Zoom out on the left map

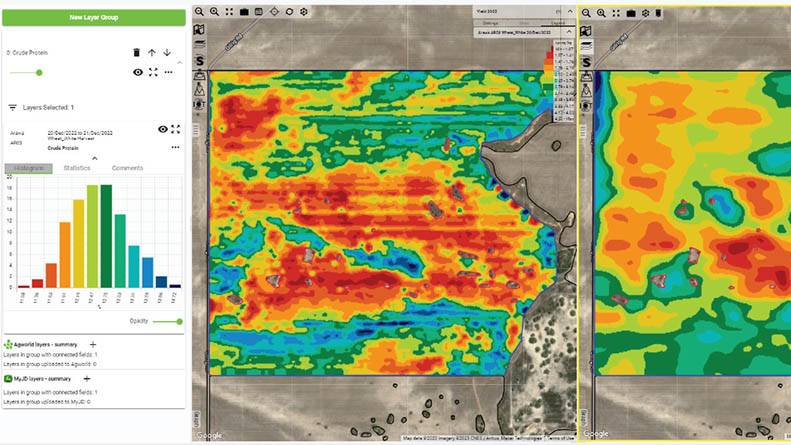[x=199, y=12]
